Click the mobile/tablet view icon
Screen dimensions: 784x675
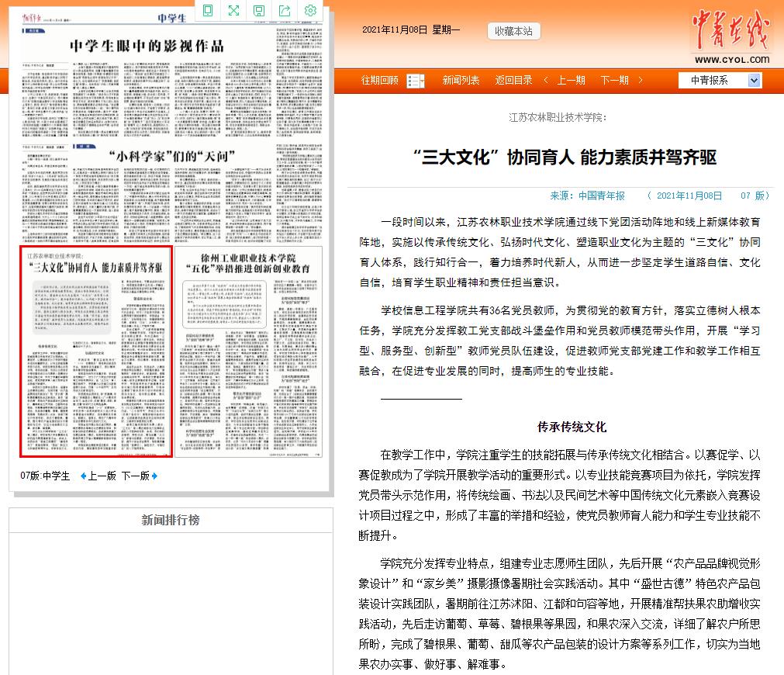208,11
